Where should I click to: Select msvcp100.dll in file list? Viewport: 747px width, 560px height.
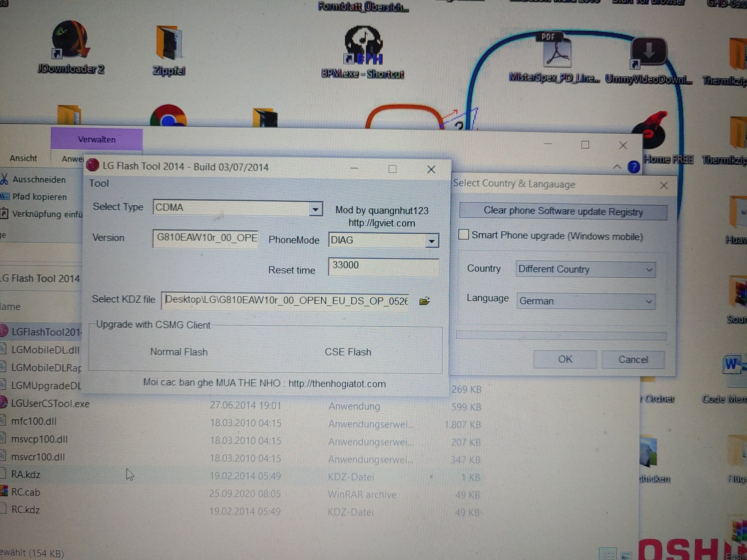click(x=39, y=439)
